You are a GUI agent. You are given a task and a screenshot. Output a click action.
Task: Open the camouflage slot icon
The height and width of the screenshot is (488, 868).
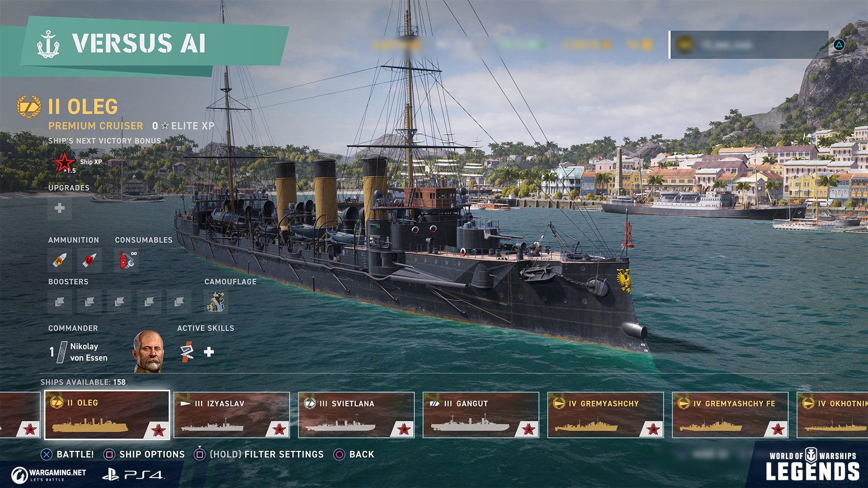coord(216,301)
